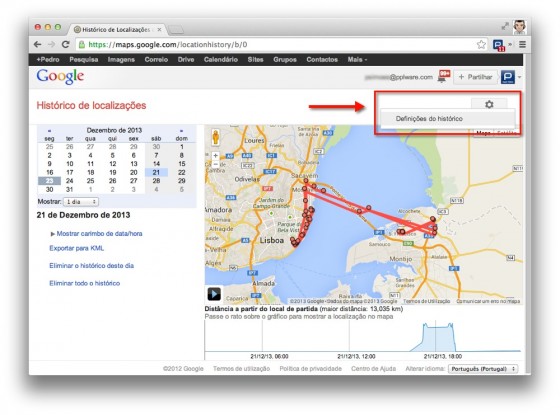Bookmark page with the star icon
Image resolution: width=560 pixels, height=415 pixels.
coord(481,45)
